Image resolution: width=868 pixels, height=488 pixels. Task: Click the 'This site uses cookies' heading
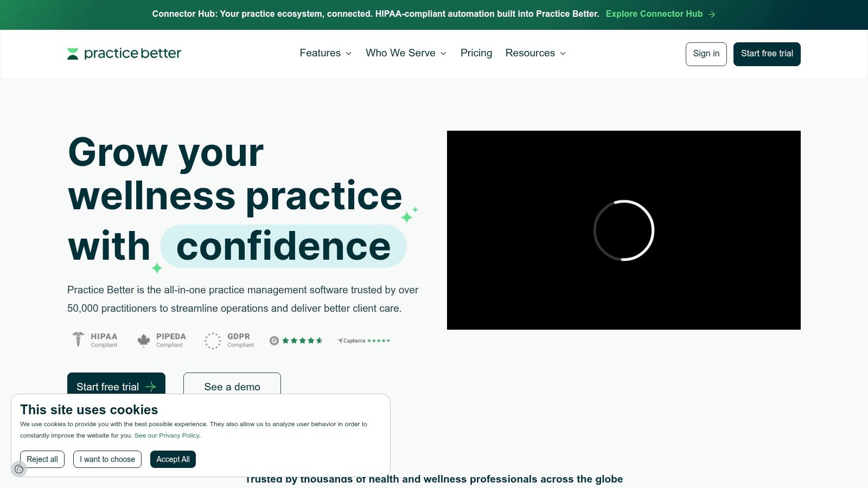(89, 410)
